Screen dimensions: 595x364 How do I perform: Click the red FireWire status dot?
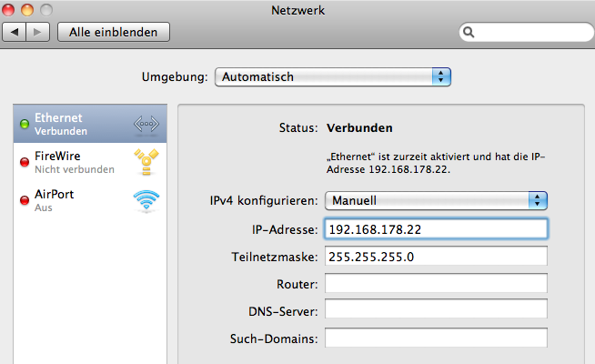coord(25,162)
